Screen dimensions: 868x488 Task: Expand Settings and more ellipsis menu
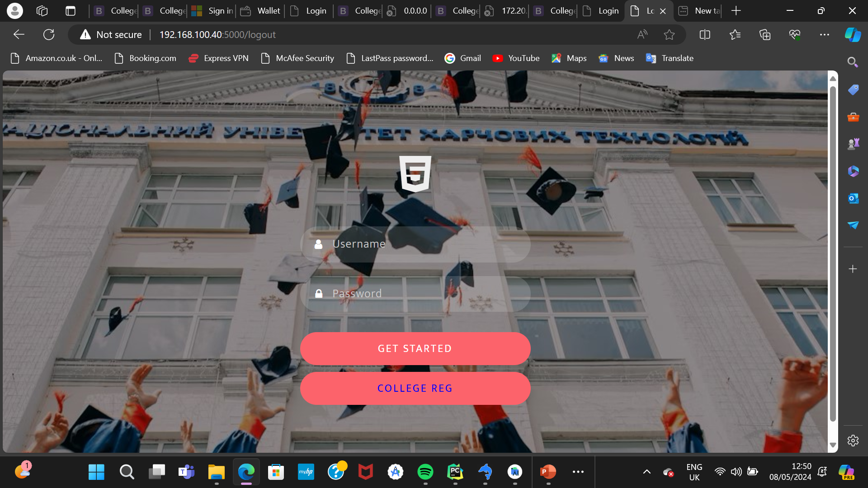click(824, 35)
